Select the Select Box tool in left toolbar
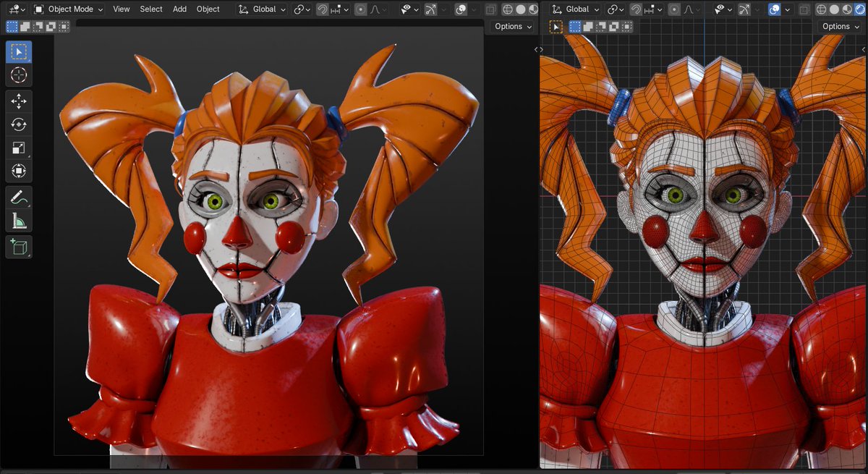This screenshot has width=868, height=474. pos(19,52)
